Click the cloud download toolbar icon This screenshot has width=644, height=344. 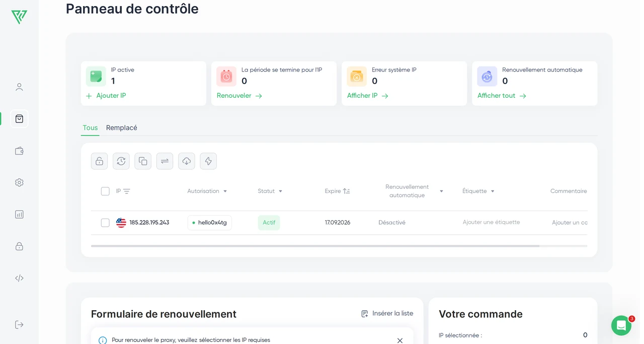[187, 161]
